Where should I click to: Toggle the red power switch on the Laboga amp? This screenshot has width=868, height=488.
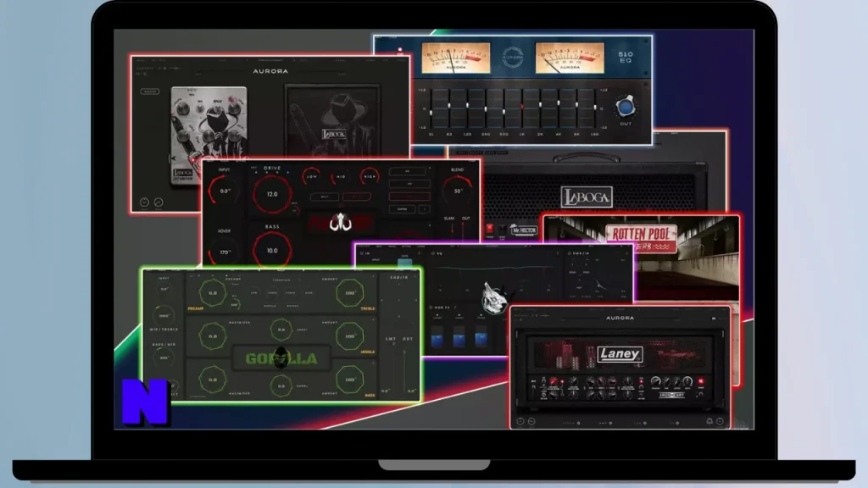(x=490, y=228)
